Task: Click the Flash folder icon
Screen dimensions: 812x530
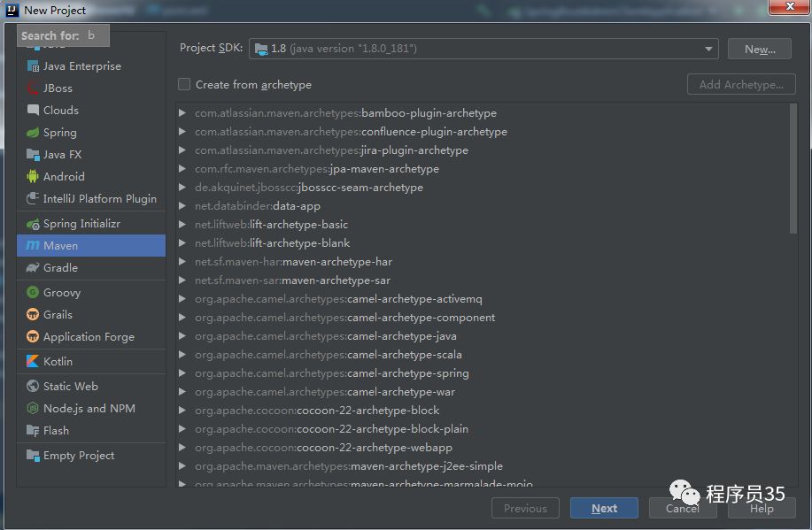Action: 33,431
